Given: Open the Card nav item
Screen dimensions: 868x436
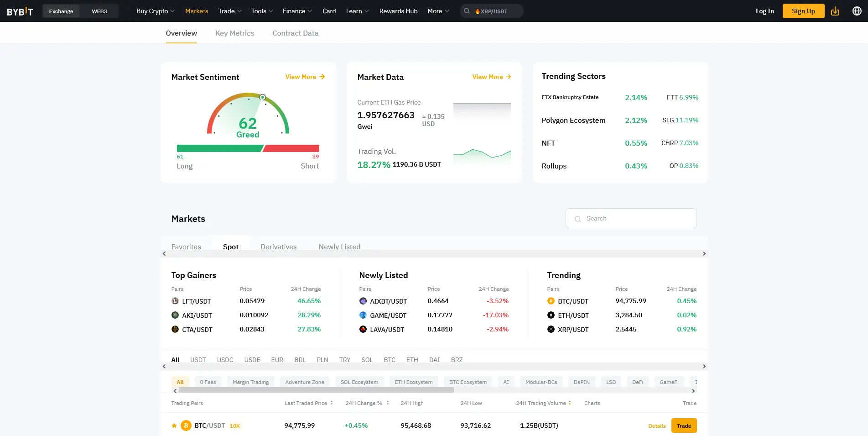Looking at the screenshot, I should [329, 11].
